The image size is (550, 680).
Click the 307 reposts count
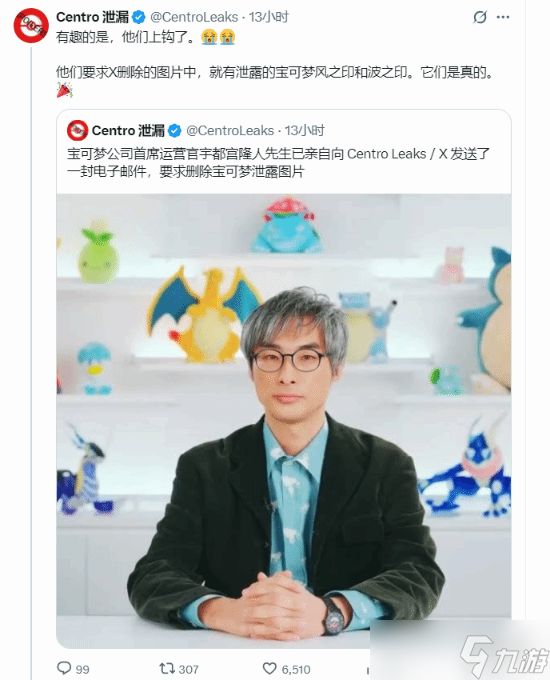[x=188, y=670]
